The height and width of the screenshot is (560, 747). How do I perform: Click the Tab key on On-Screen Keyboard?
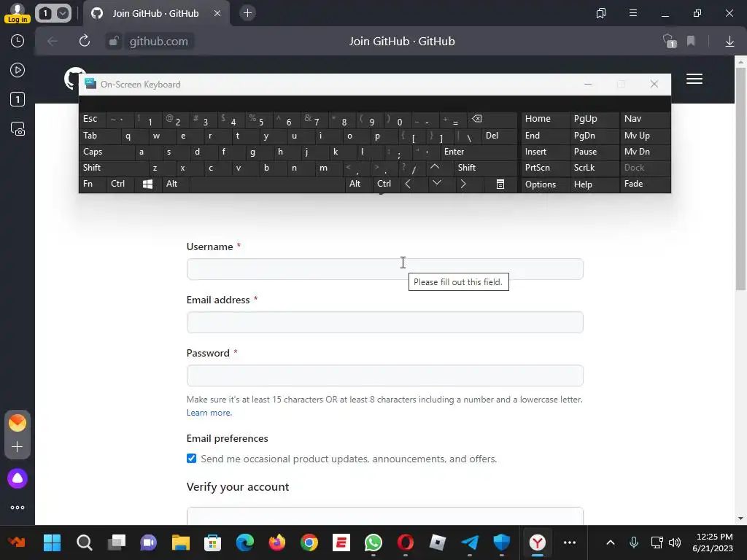click(99, 136)
